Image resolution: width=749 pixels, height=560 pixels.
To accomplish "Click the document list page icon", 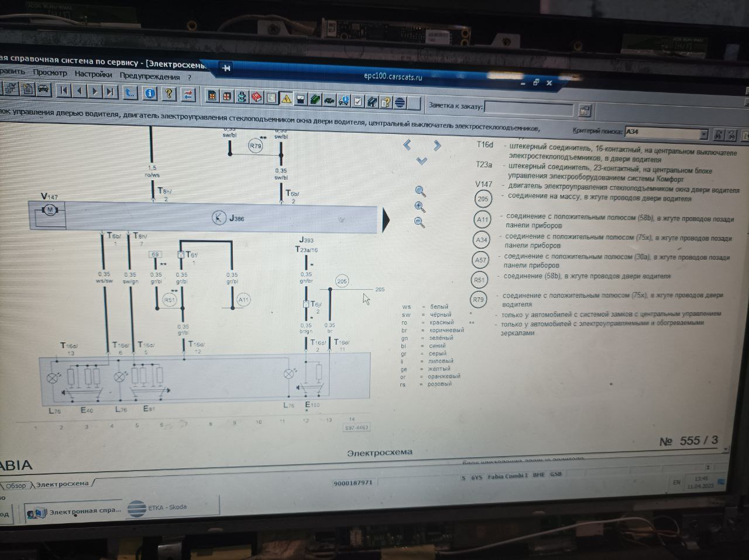I will coord(271,98).
